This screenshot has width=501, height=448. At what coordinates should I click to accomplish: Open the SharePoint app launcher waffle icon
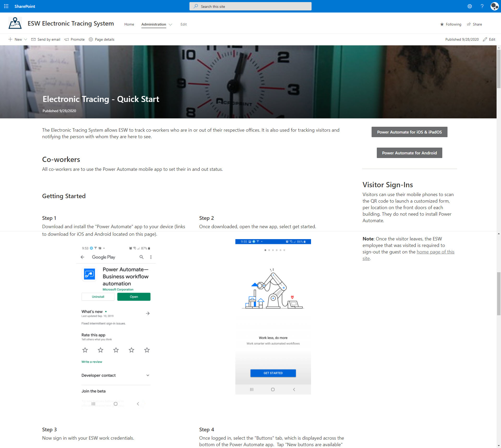pos(6,6)
